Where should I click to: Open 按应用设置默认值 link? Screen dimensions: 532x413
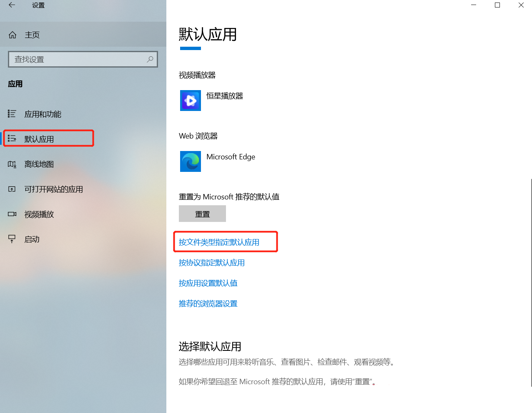tap(208, 283)
